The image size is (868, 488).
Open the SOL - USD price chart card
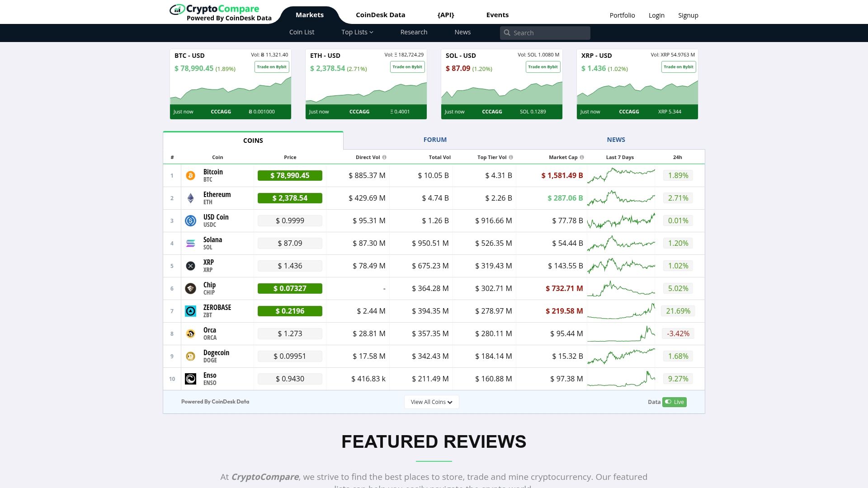(x=502, y=84)
